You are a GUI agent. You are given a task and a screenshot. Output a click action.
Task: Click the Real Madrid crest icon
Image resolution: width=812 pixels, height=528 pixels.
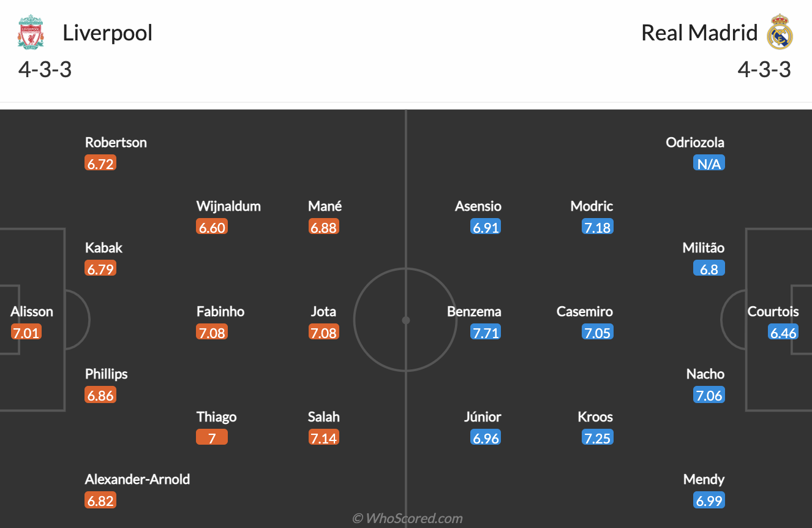(780, 32)
